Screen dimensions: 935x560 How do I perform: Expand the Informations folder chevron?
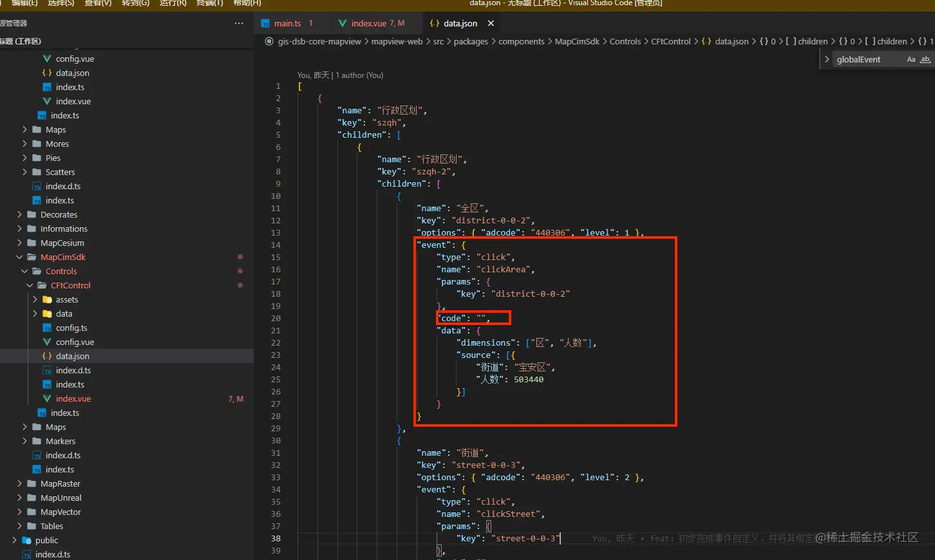pos(20,229)
